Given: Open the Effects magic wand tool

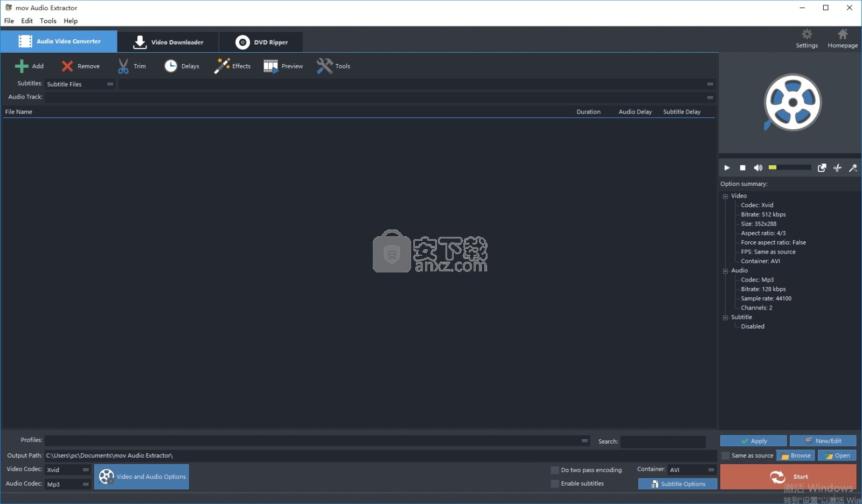Looking at the screenshot, I should [222, 66].
